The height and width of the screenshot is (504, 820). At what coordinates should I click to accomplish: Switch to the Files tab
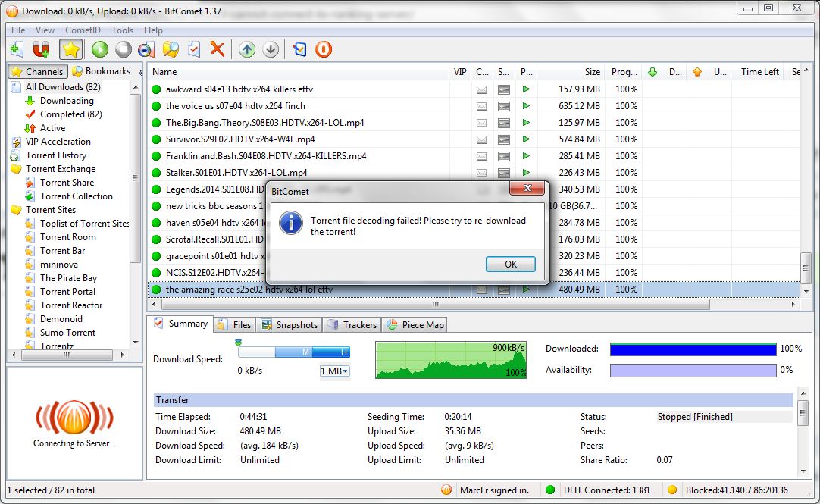(x=234, y=324)
